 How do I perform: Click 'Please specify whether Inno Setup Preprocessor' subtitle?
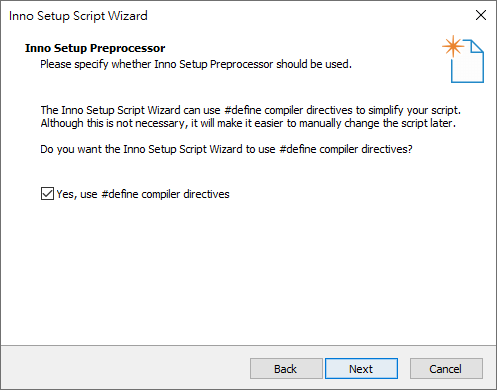[196, 64]
